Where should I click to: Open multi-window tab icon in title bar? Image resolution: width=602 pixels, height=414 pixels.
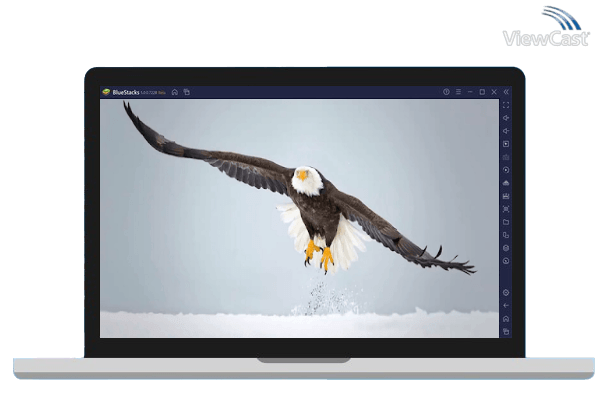point(187,92)
